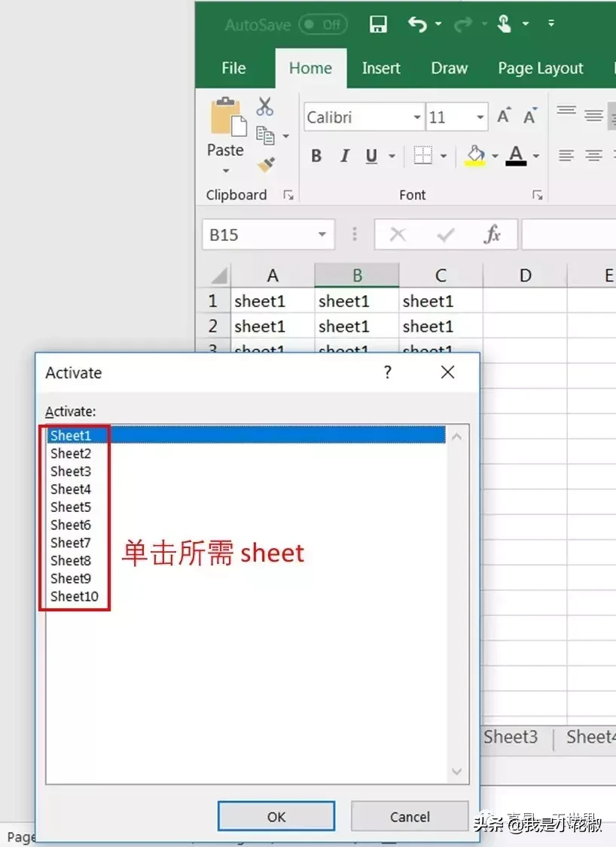Viewport: 616px width, 847px height.
Task: Click Center alignment icon
Action: [594, 156]
